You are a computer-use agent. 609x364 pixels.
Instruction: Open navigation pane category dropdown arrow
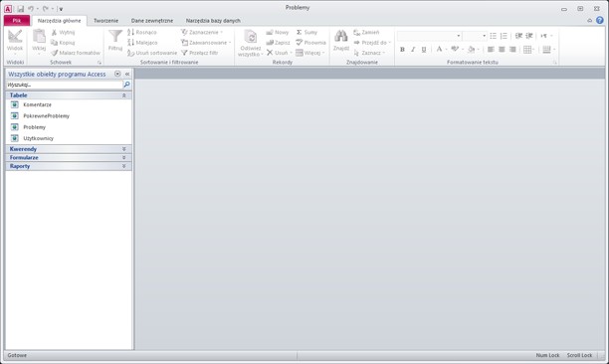117,74
